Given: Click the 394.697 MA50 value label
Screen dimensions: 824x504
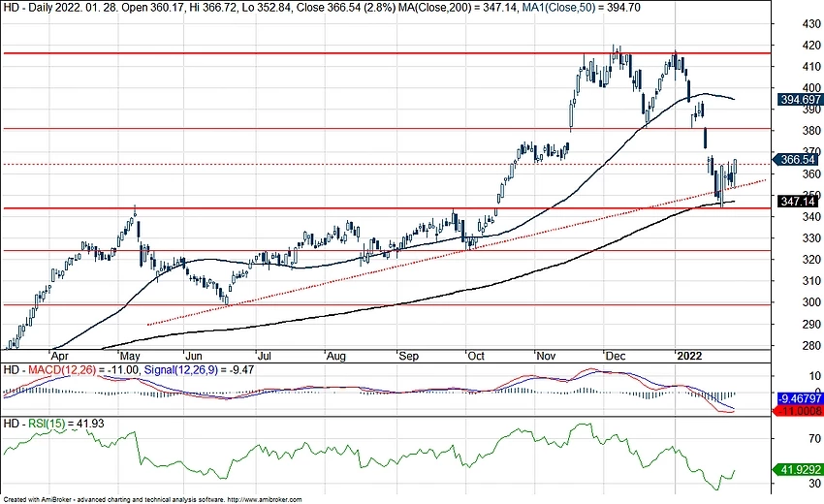Looking at the screenshot, I should pos(801,99).
